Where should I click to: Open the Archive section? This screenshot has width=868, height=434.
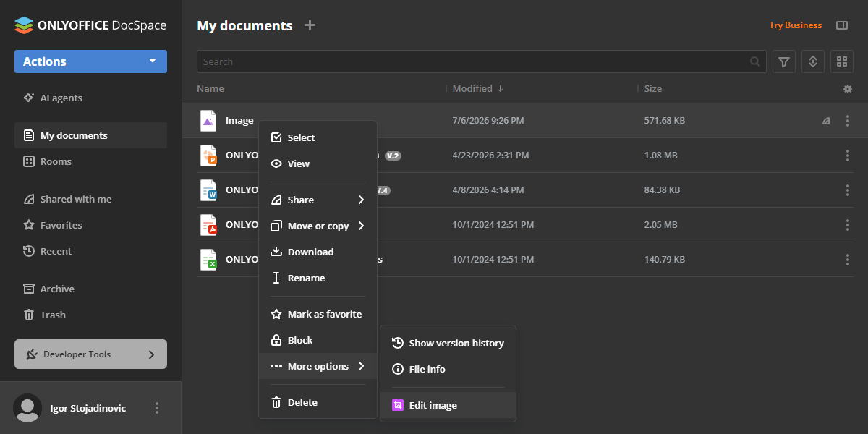pyautogui.click(x=90, y=289)
